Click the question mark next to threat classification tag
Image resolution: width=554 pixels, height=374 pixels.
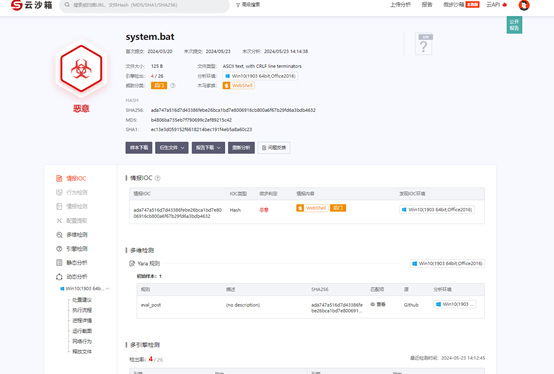(173, 85)
